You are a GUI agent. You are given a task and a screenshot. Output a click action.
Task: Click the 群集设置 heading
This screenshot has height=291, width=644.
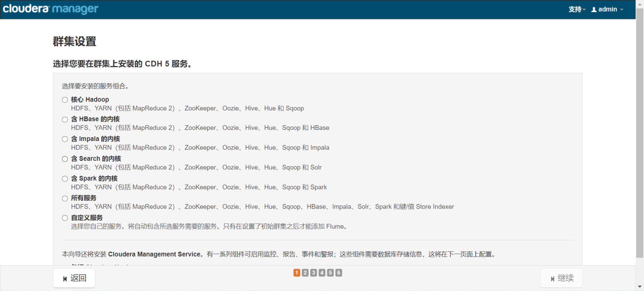click(x=74, y=42)
